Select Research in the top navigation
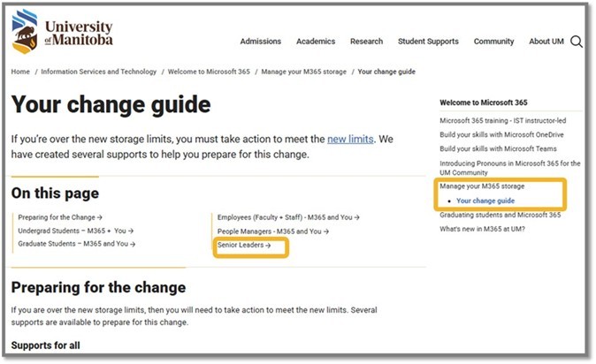The image size is (596, 364). (366, 42)
